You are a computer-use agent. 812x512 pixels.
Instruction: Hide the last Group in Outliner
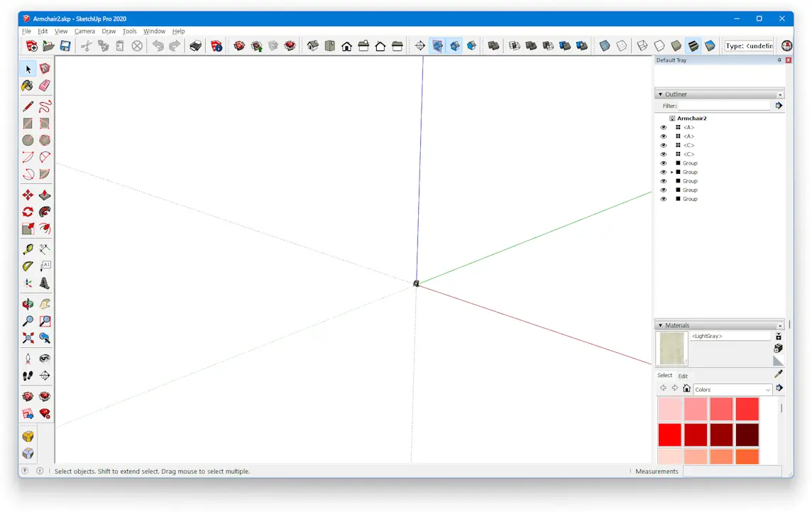664,199
